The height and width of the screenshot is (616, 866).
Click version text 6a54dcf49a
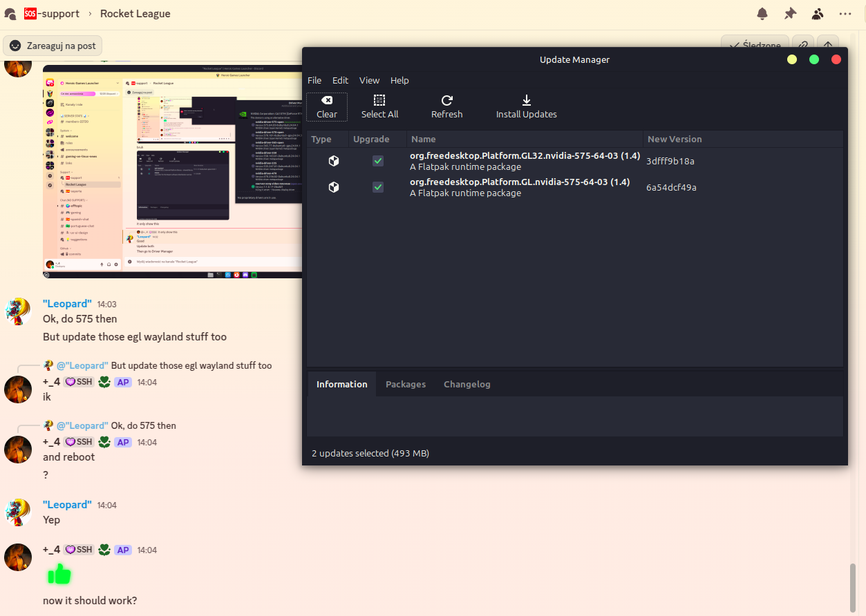[x=671, y=187]
